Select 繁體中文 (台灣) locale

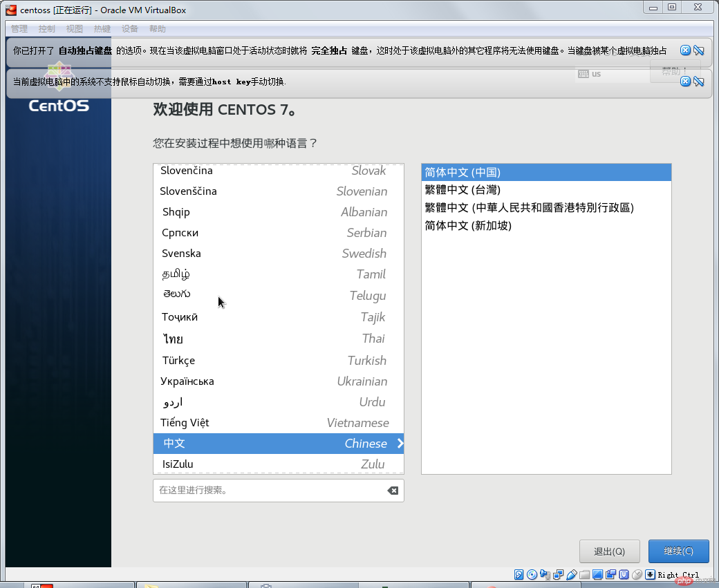(546, 190)
